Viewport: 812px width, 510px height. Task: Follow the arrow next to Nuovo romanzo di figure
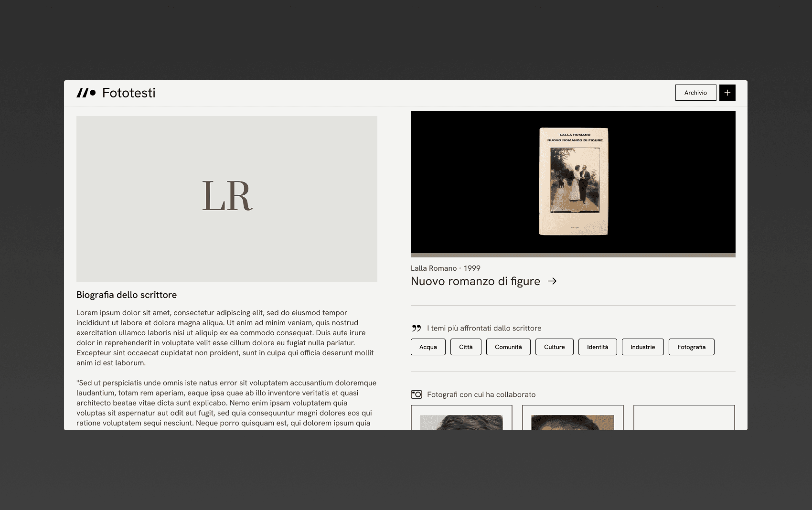552,281
